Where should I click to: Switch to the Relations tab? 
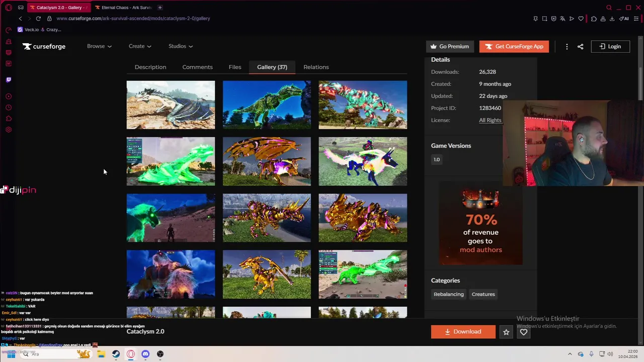coord(316,67)
